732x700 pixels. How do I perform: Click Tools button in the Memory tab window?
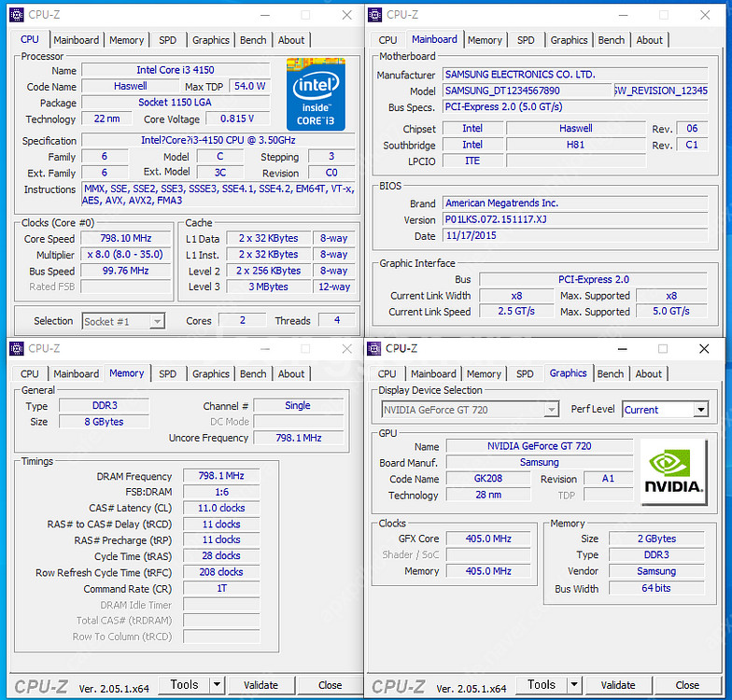(185, 685)
